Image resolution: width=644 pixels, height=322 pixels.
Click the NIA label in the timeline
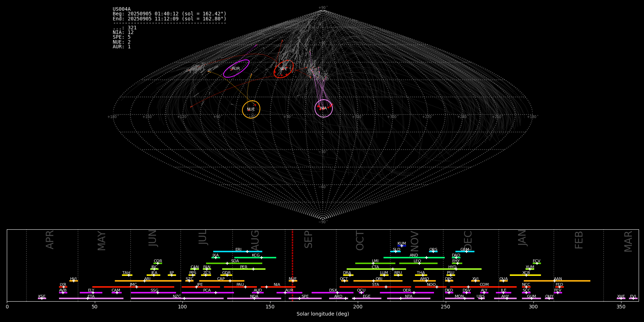[x=277, y=285]
